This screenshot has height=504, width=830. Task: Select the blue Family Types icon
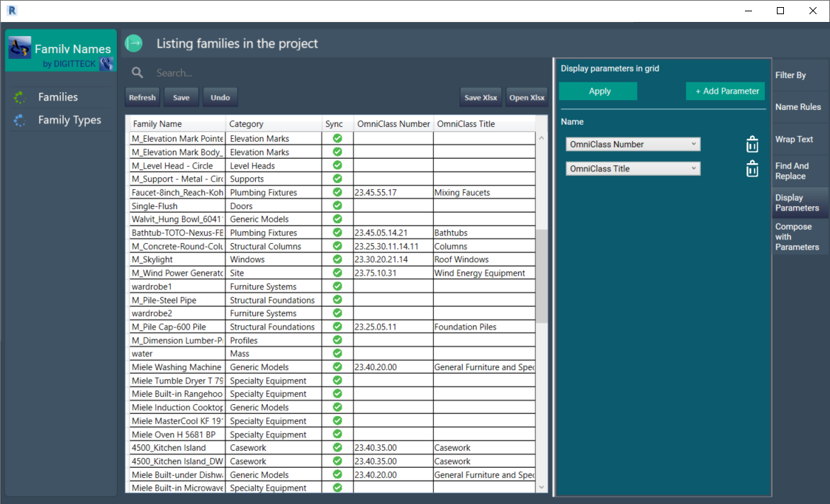tap(19, 120)
